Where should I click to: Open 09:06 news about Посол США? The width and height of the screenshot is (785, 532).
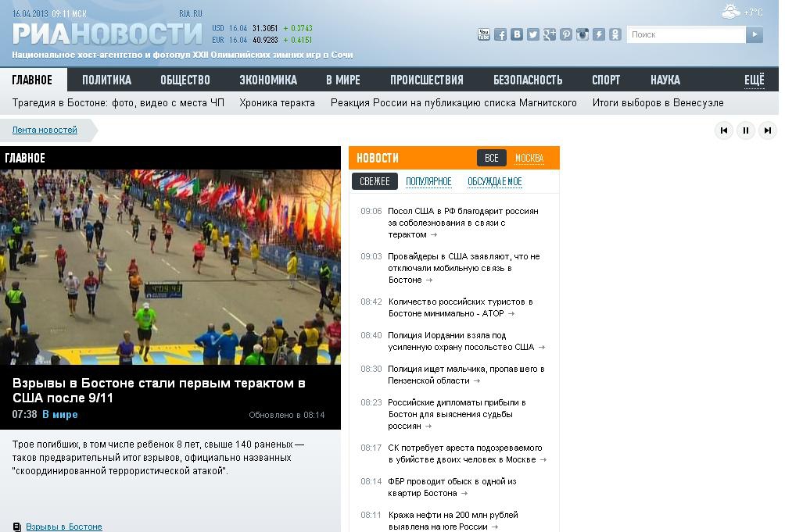pyautogui.click(x=463, y=223)
